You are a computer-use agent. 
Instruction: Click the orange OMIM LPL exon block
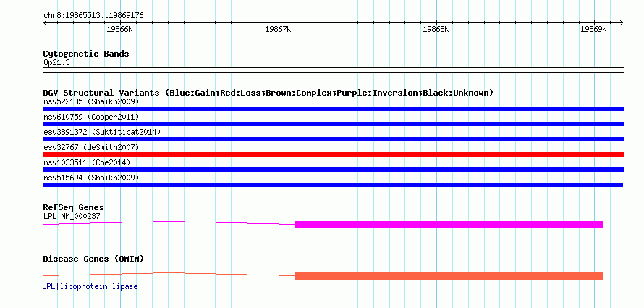[x=449, y=276]
